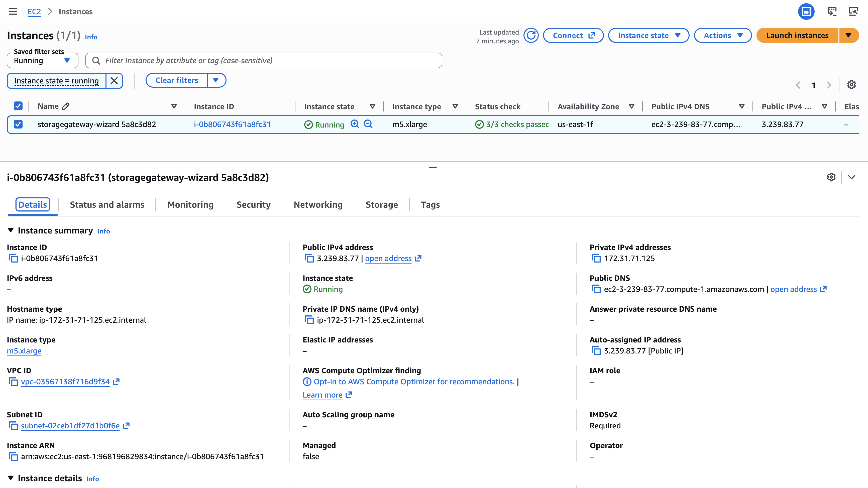Click the Connect button
The width and height of the screenshot is (868, 488).
pos(573,35)
